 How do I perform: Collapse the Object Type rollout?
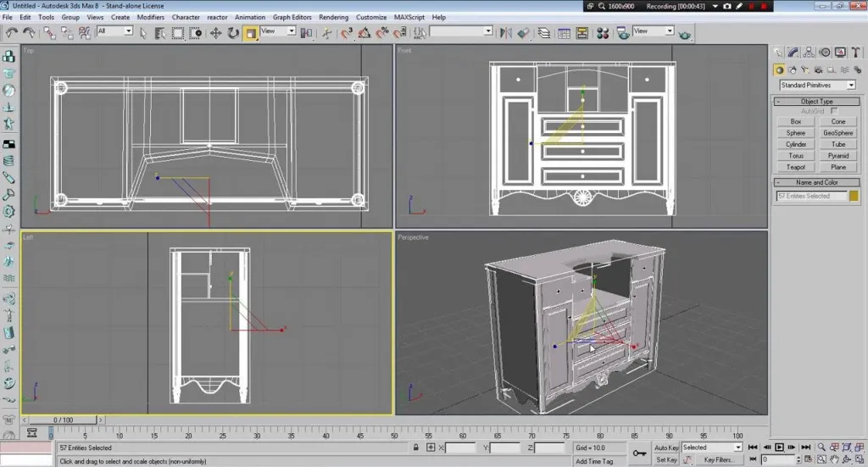[816, 101]
